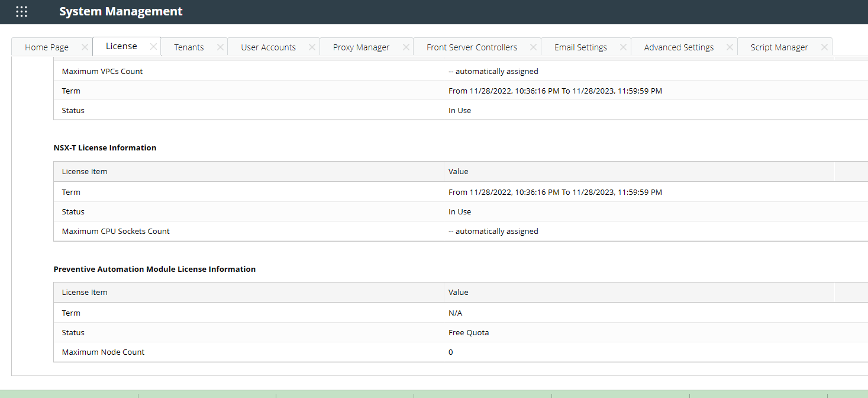This screenshot has height=398, width=868.
Task: Open the User Accounts tab
Action: 267,47
